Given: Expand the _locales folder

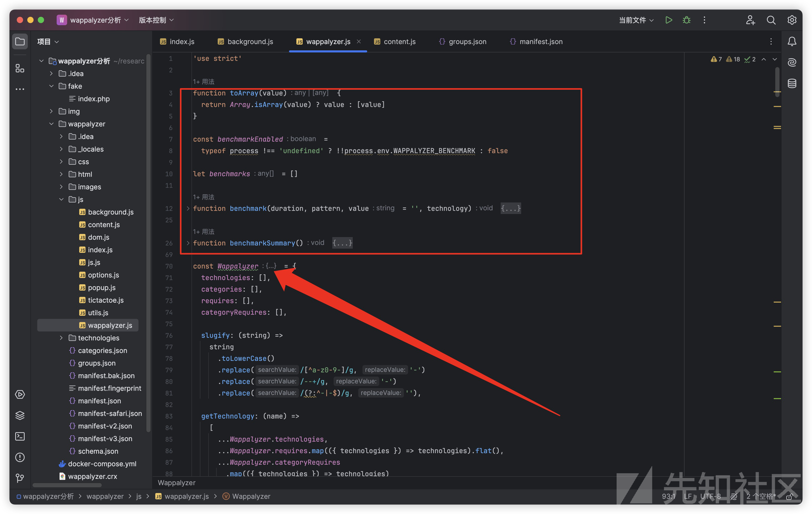Looking at the screenshot, I should [x=61, y=149].
